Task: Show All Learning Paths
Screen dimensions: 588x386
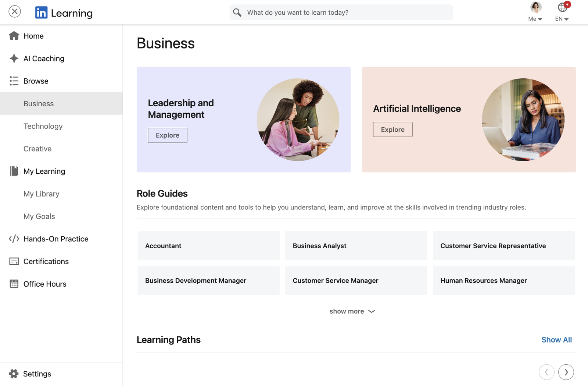Action: [556, 340]
